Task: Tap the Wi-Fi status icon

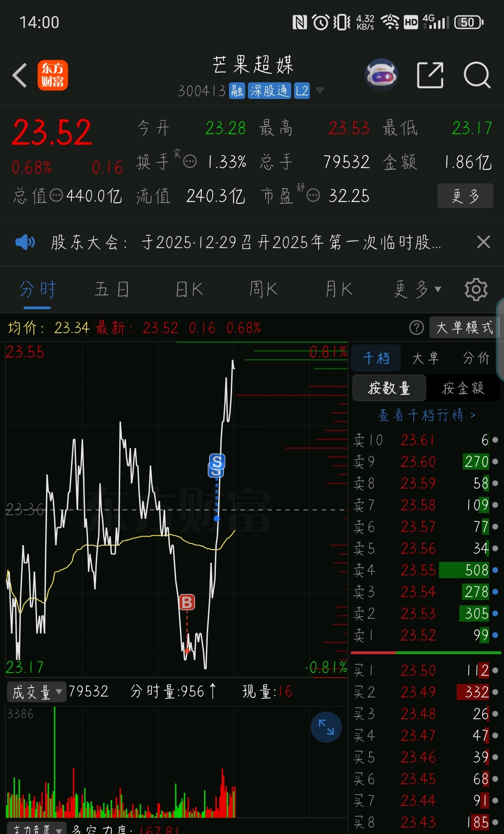Action: [x=390, y=22]
